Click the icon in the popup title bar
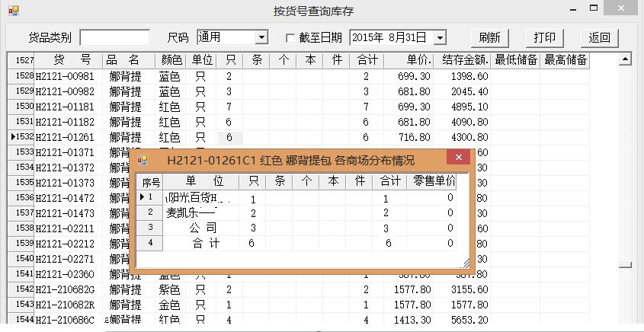 142,161
